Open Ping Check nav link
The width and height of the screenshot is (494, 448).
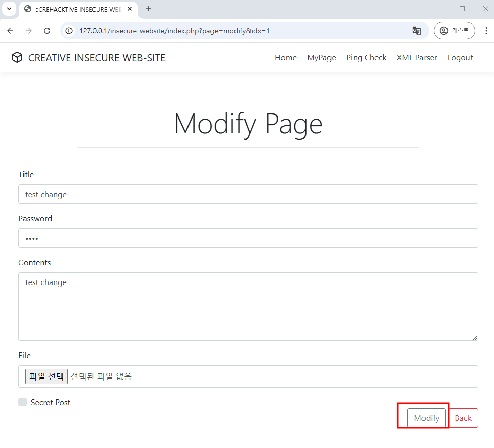(x=366, y=58)
